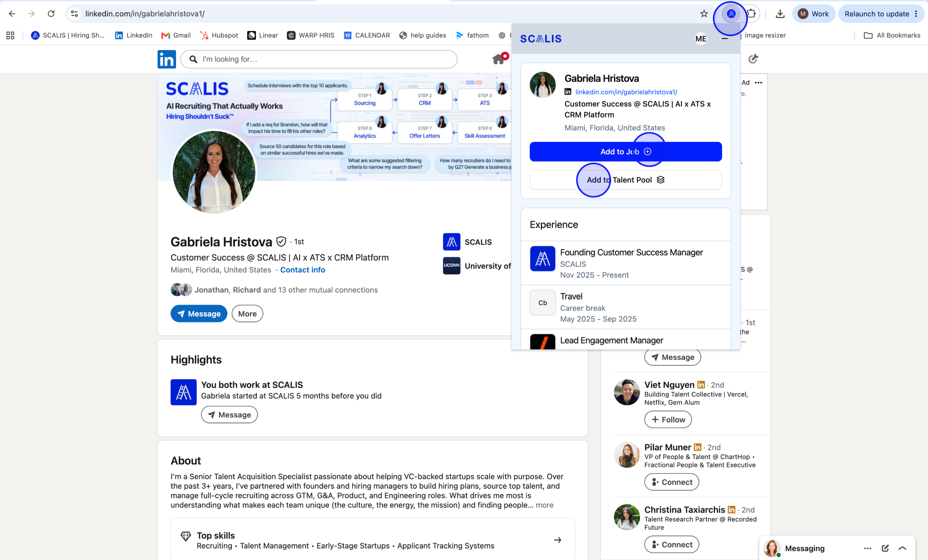Connect with Pilar Muner
This screenshot has width=928, height=560.
click(672, 482)
